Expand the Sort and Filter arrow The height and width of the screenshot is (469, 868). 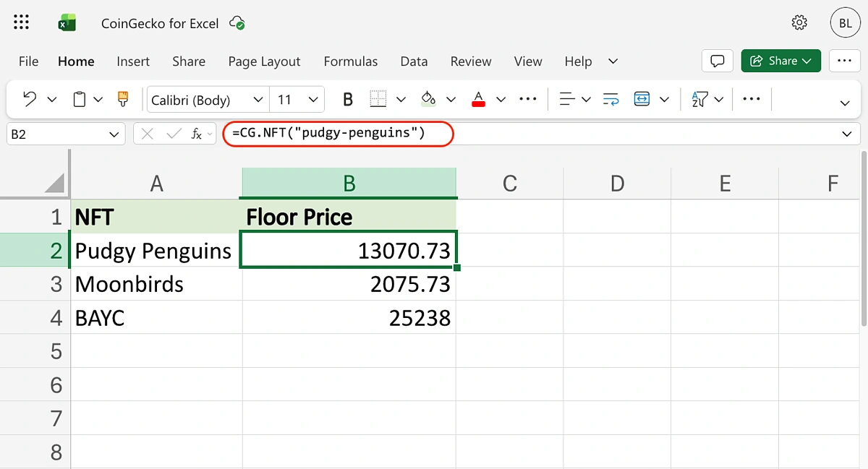click(x=719, y=99)
